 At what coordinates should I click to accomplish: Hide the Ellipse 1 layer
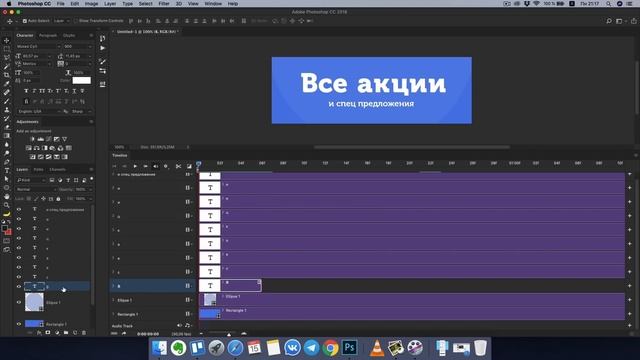pyautogui.click(x=19, y=302)
